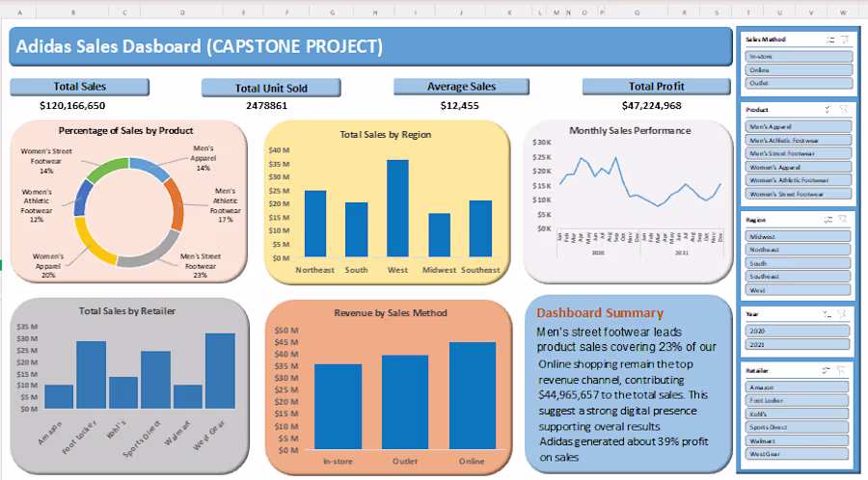Select the green Women's Street Footwear donut segment
Image resolution: width=868 pixels, height=480 pixels.
pyautogui.click(x=106, y=169)
